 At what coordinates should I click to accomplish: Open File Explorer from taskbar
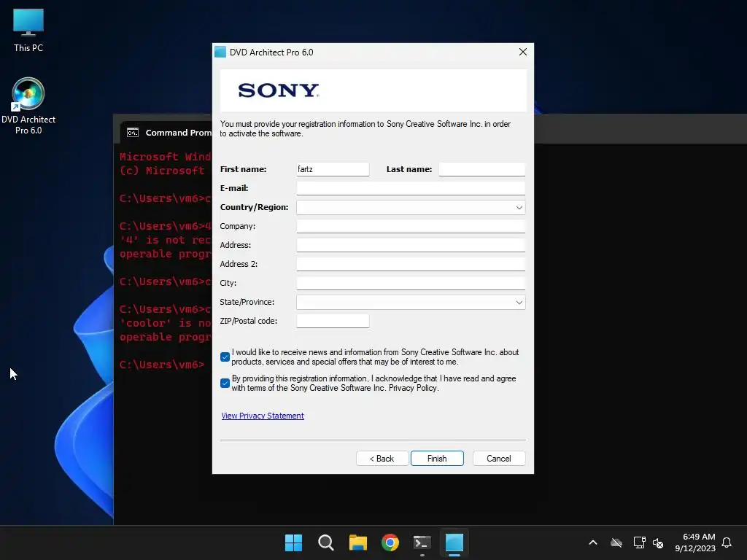(357, 542)
